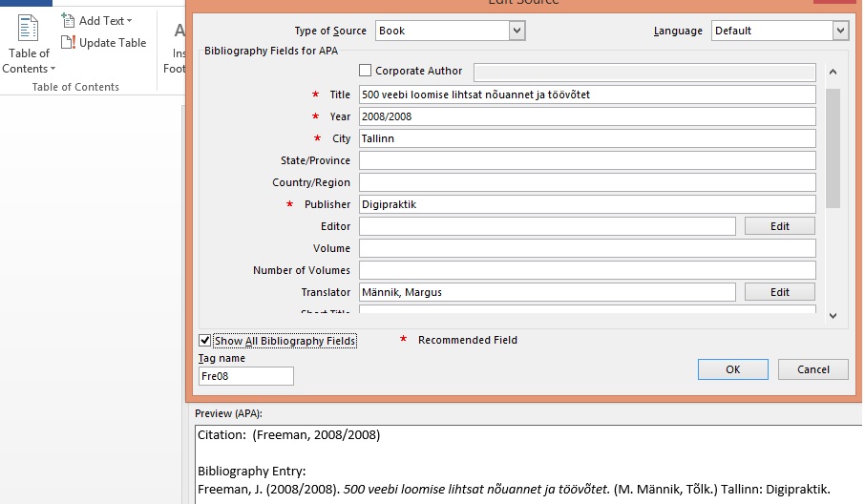Viewport: 865px width, 504px height.
Task: Click the scroll up arrow in fields list
Action: pyautogui.click(x=833, y=72)
